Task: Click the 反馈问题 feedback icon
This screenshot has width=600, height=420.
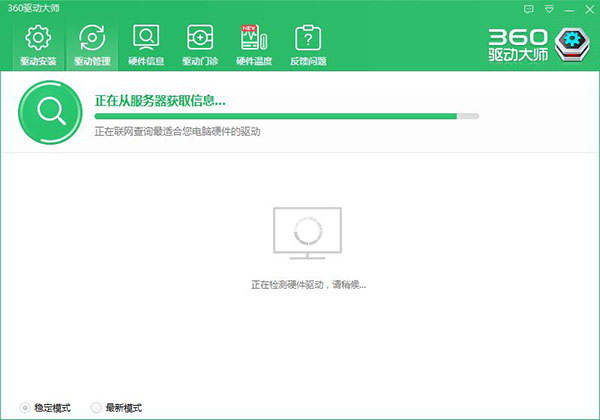Action: (x=307, y=45)
